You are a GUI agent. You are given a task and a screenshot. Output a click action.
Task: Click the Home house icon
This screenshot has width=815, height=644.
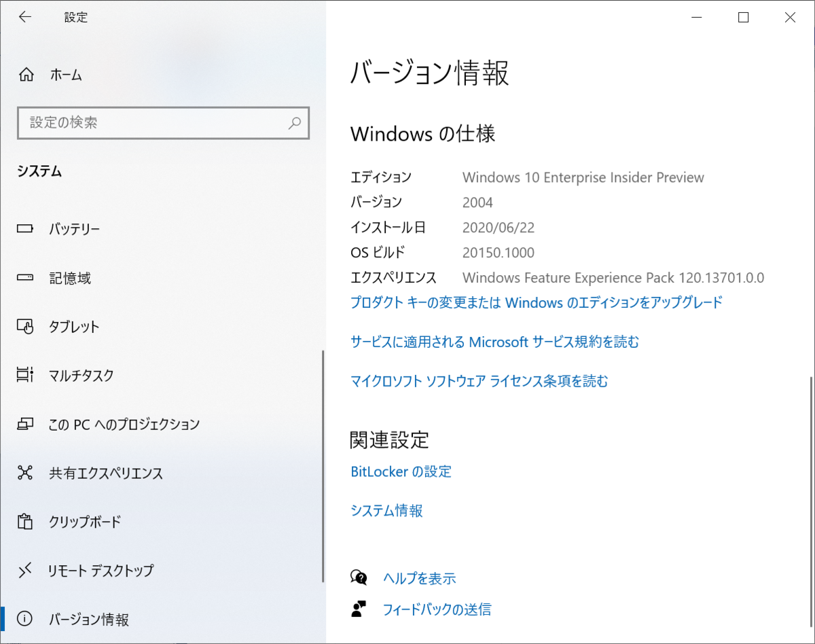click(25, 75)
